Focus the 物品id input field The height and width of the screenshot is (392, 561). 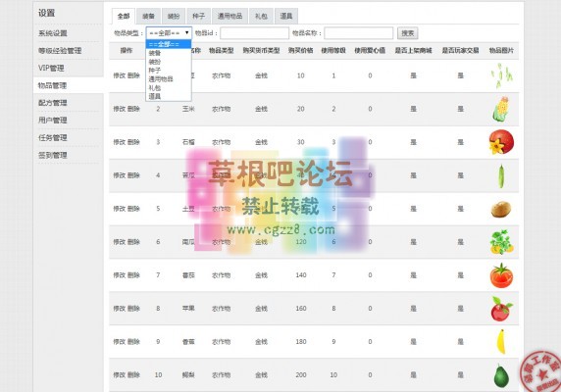pyautogui.click(x=254, y=33)
